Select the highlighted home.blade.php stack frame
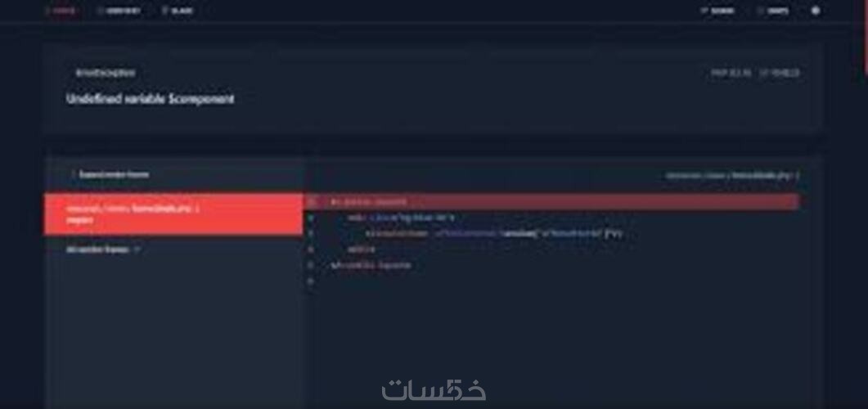 (173, 214)
